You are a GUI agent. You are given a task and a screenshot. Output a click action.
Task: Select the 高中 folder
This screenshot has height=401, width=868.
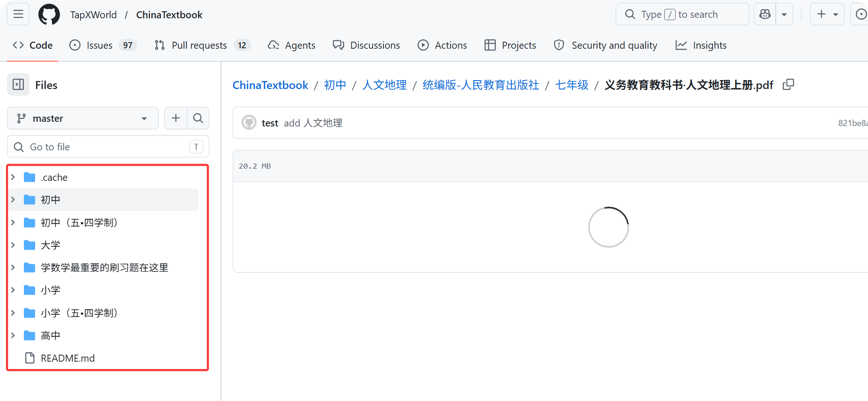pos(103,335)
